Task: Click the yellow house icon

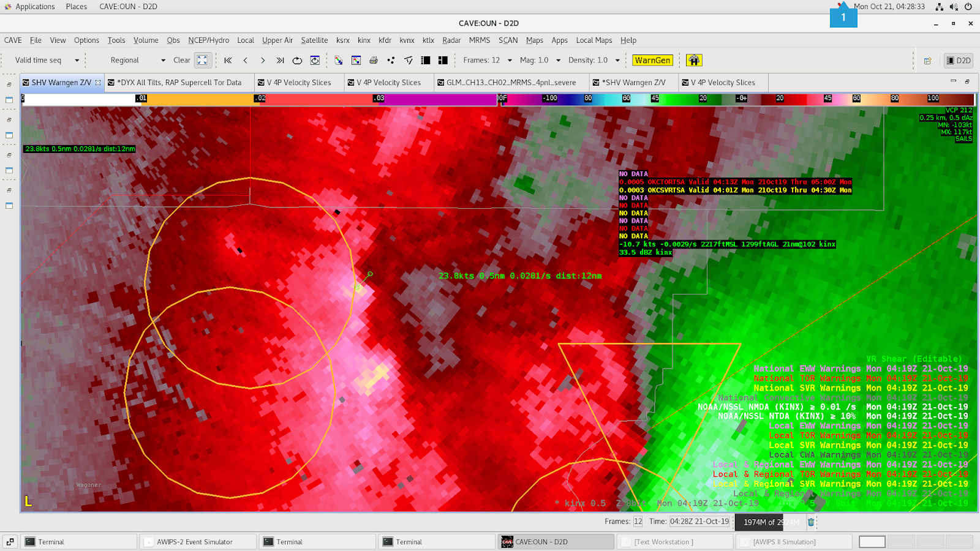Action: click(693, 60)
